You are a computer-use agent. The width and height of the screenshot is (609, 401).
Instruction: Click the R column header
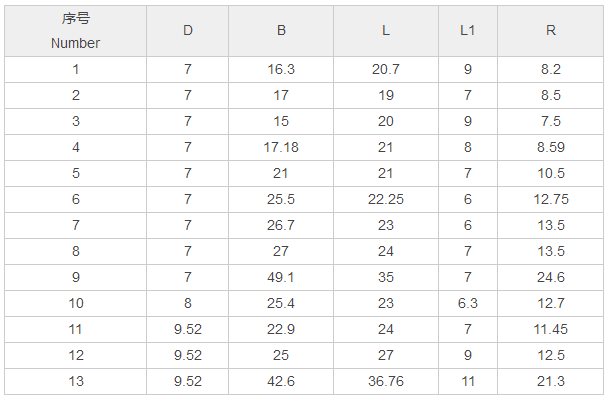(551, 30)
